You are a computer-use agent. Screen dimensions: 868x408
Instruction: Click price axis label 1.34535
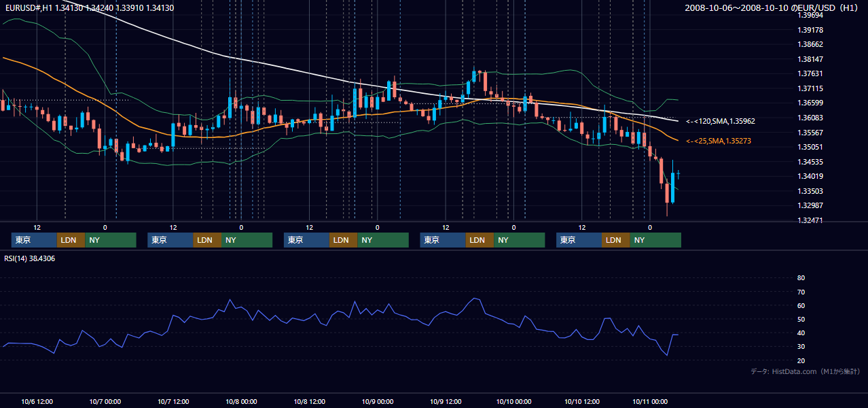coord(810,162)
